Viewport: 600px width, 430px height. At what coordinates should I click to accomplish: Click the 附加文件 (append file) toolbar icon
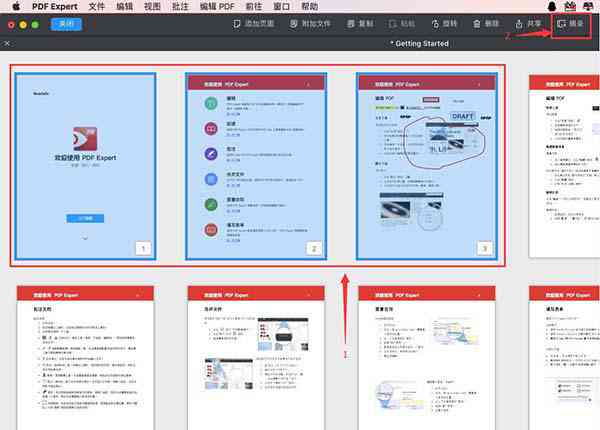click(293, 24)
